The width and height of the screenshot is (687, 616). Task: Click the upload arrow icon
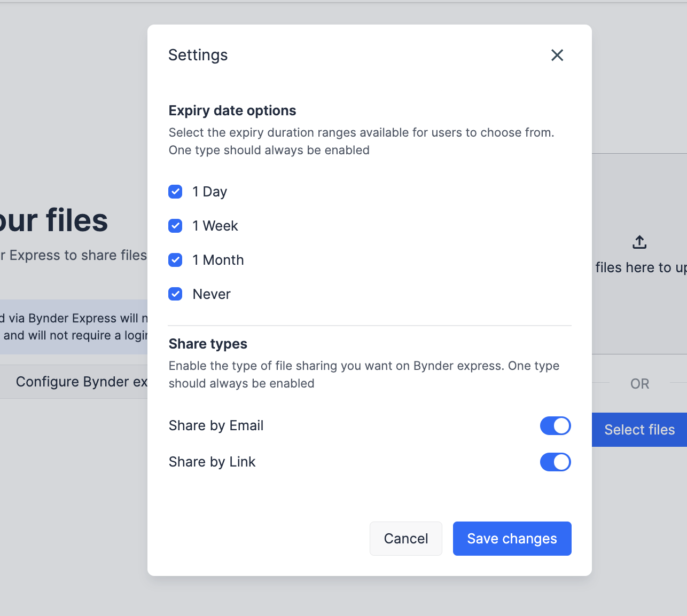639,242
